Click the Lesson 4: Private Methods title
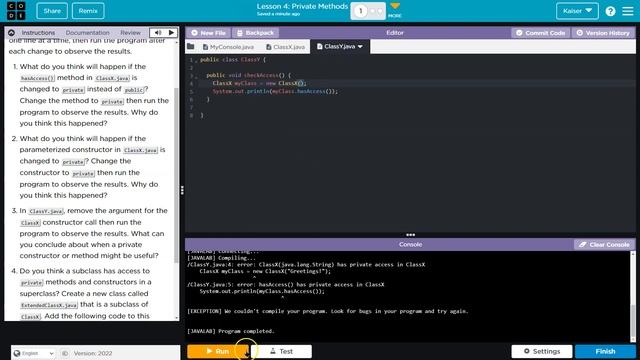Screen dimensions: 640x360 coord(302,7)
